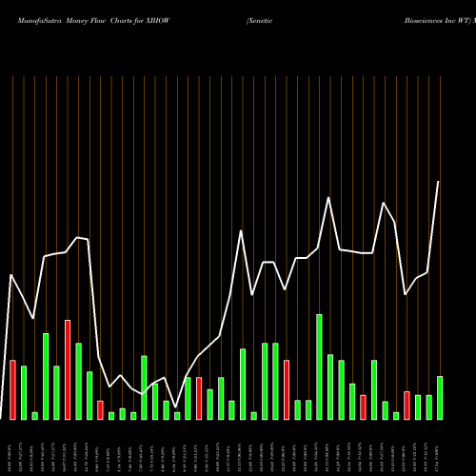Screen dimensions: 476x476
Task: Select the tallest green money flow bar
Action: click(x=319, y=367)
